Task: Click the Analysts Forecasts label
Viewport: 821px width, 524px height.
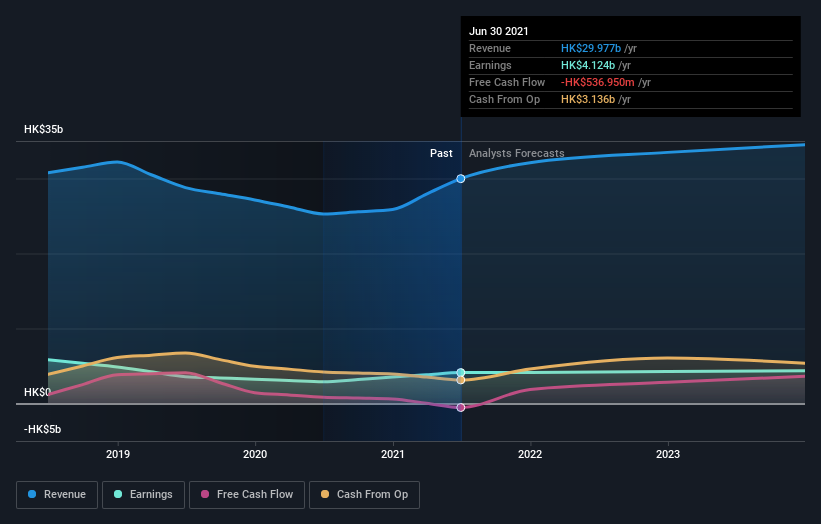Action: 517,153
